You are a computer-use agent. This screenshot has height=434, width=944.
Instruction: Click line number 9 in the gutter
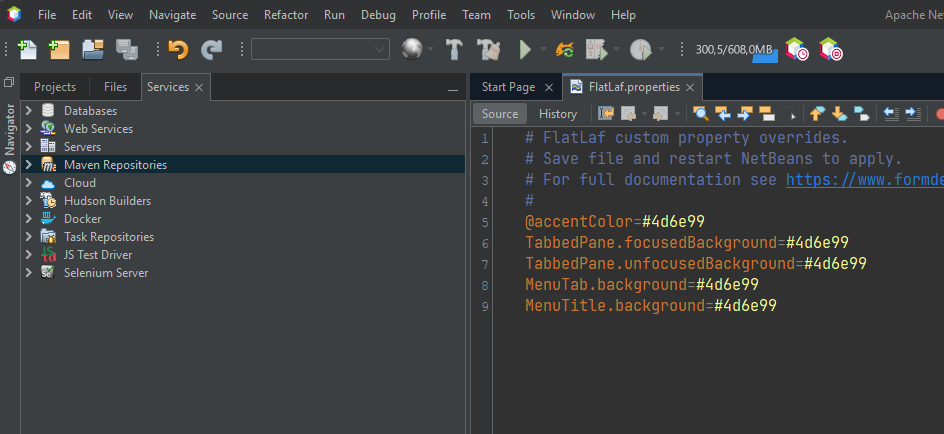[485, 306]
